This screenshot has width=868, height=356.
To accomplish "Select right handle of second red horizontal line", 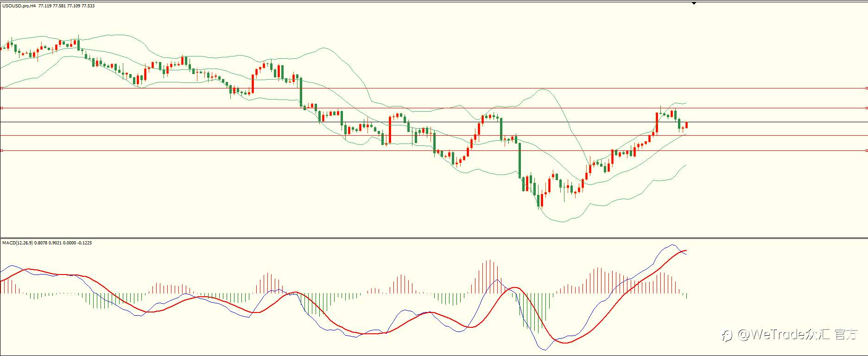I will (867, 108).
